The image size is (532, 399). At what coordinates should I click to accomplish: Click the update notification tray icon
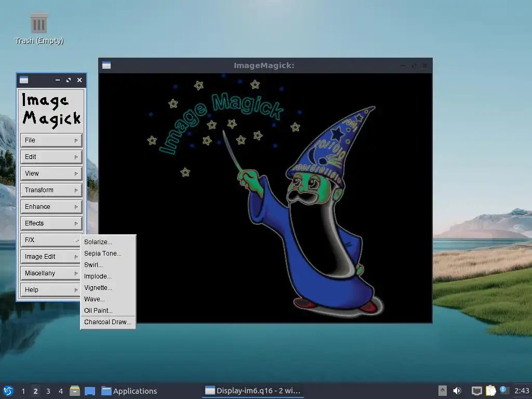click(x=503, y=390)
